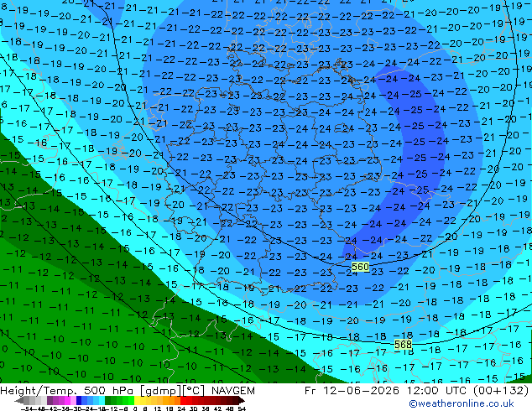Click the 568 height contour label
Screen dimensions: 532x411
click(403, 345)
